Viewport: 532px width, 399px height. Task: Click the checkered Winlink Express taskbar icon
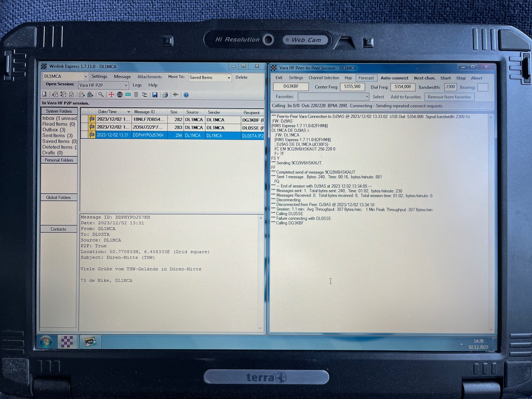[67, 342]
